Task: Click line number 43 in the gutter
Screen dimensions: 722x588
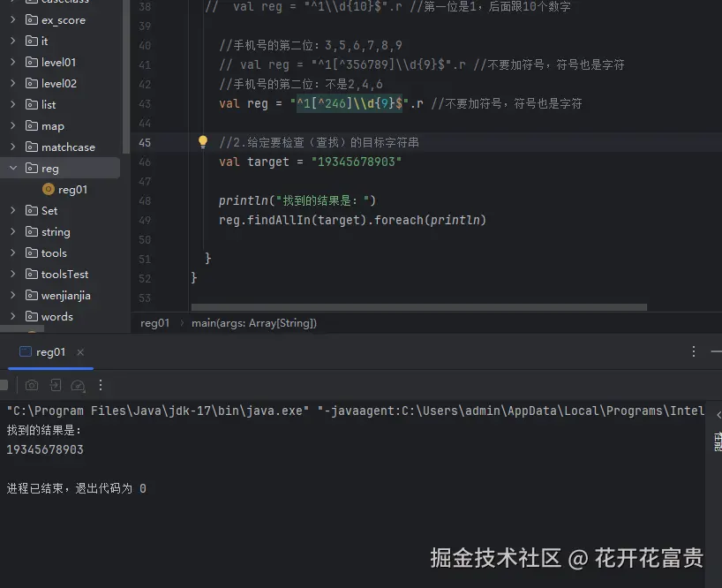Action: (x=145, y=103)
